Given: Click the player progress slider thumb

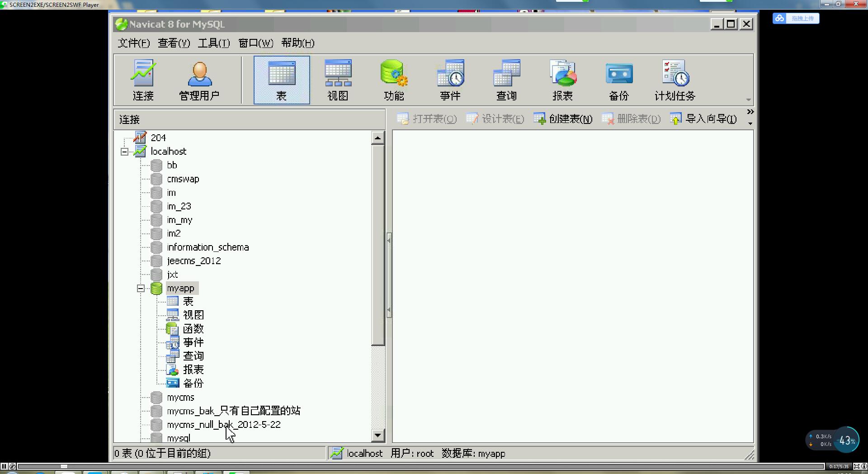Looking at the screenshot, I should pos(64,466).
